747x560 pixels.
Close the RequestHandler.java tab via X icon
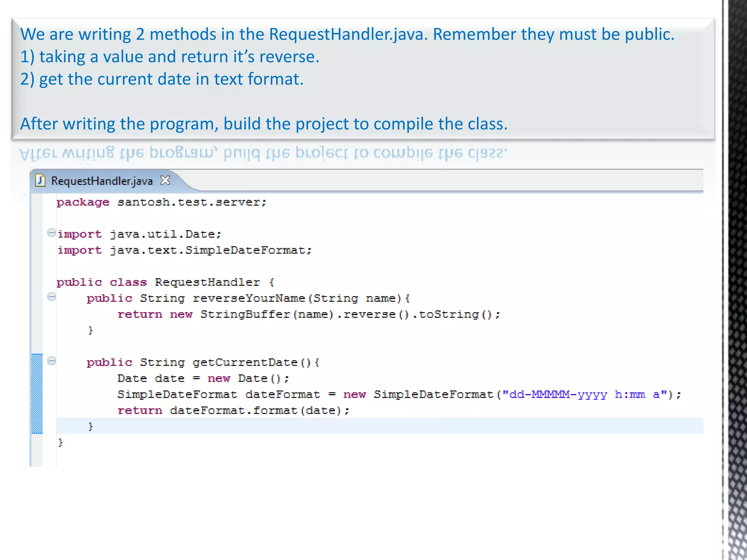coord(165,180)
